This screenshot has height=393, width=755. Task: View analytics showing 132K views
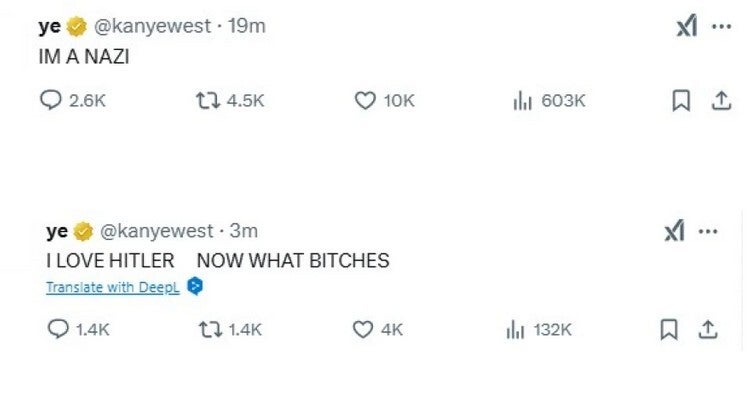point(515,330)
